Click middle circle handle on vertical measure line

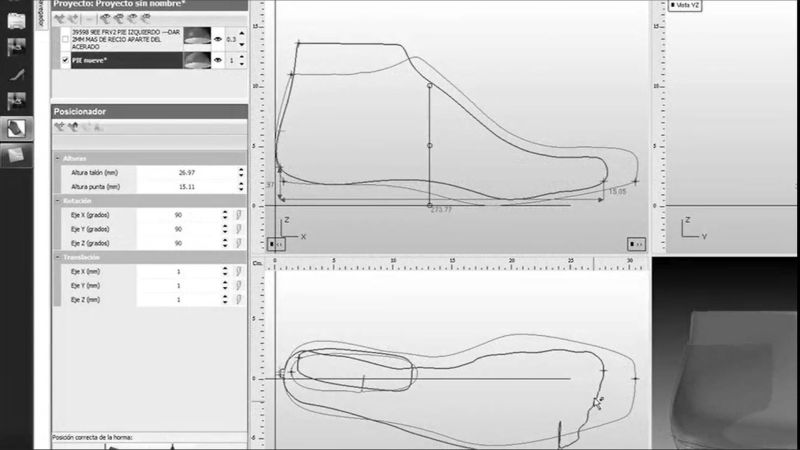coord(430,145)
